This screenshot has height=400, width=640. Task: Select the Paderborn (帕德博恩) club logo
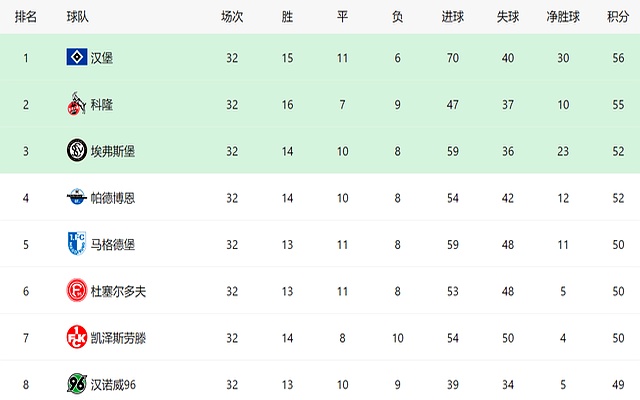point(77,197)
